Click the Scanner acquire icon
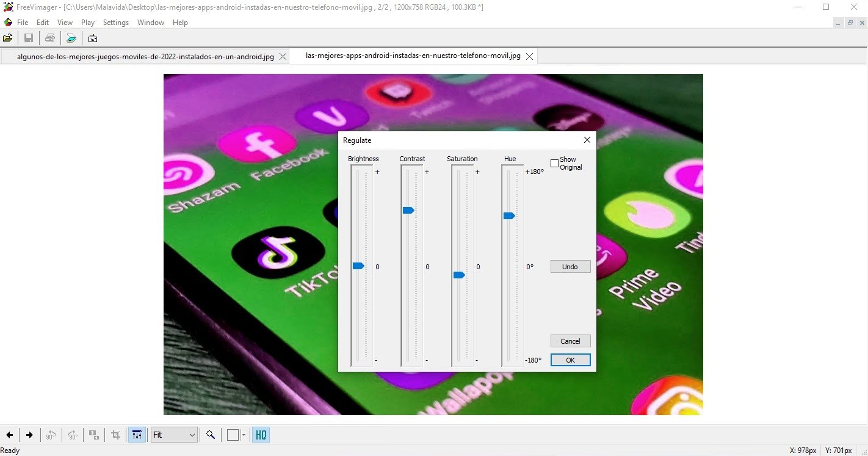 [x=71, y=38]
